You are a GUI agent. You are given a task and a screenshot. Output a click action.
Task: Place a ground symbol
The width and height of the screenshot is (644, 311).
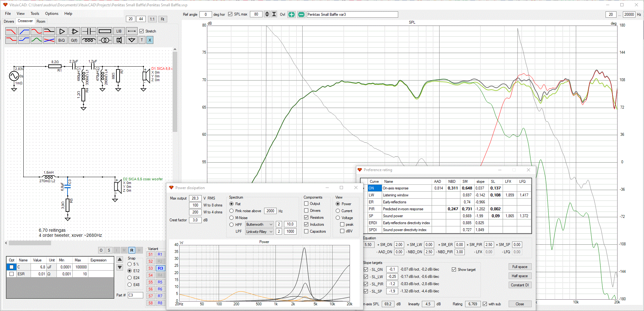[x=132, y=40]
